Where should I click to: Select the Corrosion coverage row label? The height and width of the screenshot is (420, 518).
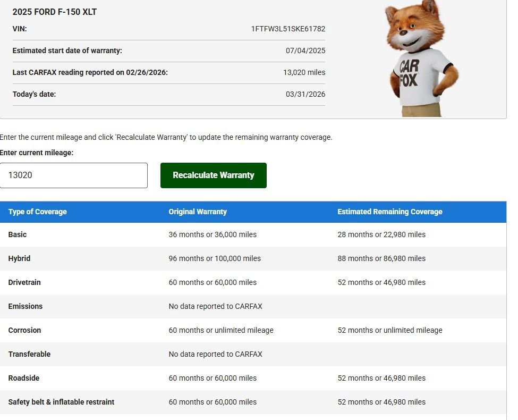pos(24,330)
